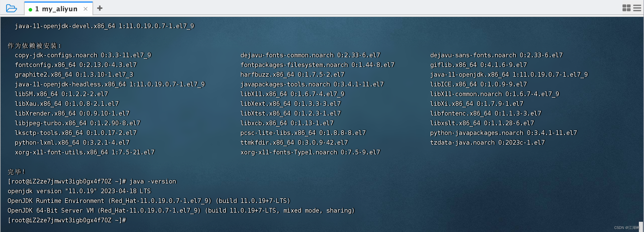The image size is (644, 232).
Task: Select pcsc-lite-libs.x86_64 entry
Action: pyautogui.click(x=303, y=133)
